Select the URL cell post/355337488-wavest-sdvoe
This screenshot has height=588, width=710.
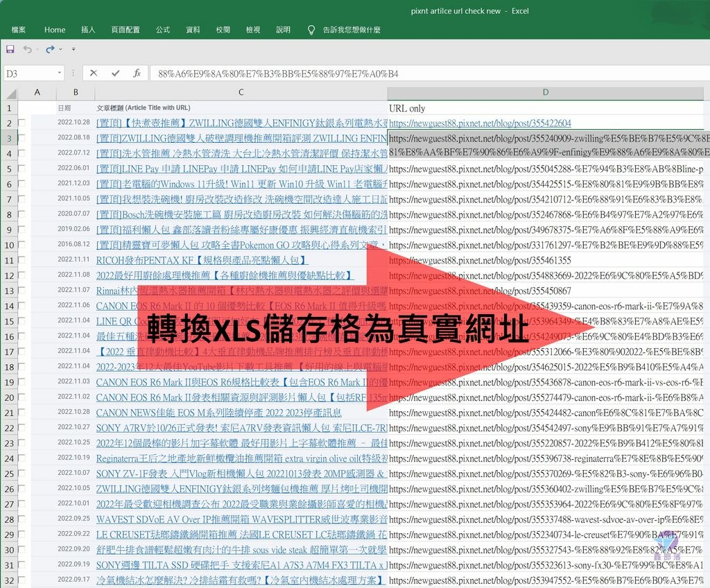click(546, 519)
